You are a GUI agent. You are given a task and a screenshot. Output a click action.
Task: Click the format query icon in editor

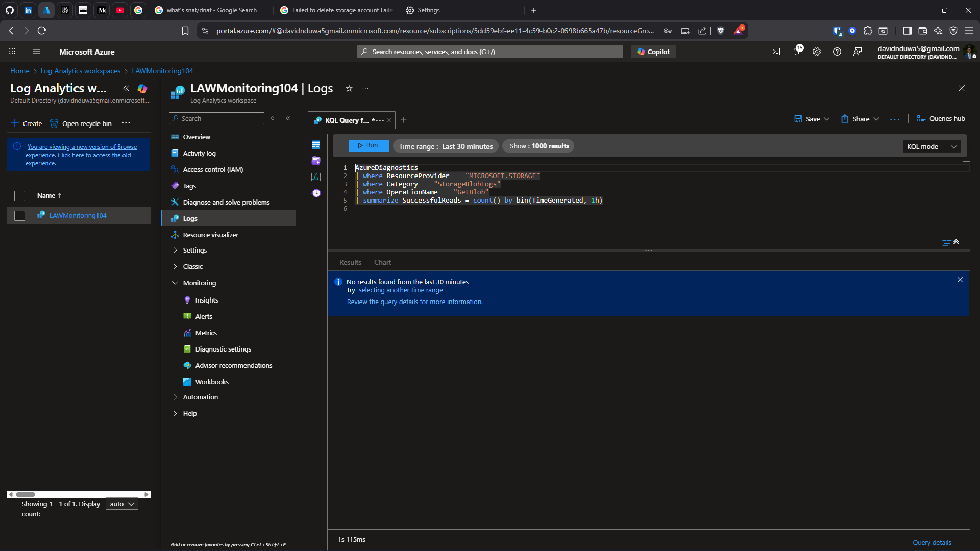point(947,242)
